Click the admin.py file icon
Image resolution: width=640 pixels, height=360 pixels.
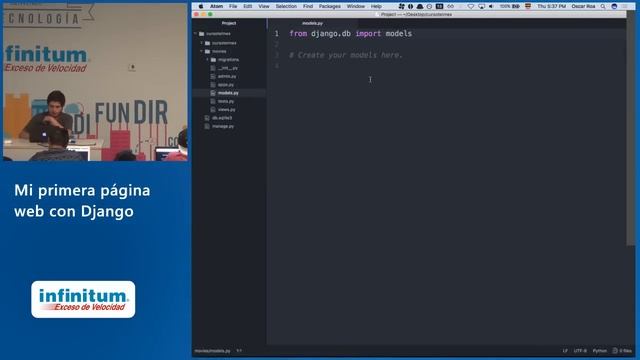click(x=213, y=76)
